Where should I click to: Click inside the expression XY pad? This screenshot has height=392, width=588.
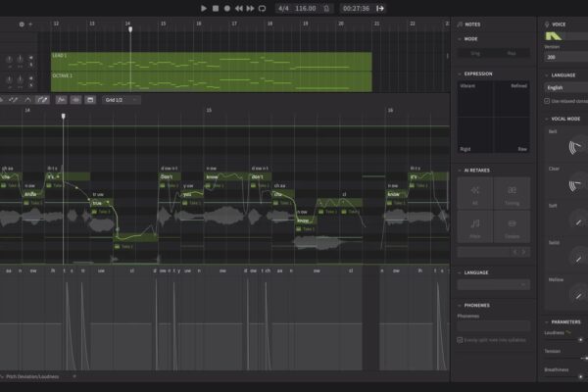[x=493, y=117]
